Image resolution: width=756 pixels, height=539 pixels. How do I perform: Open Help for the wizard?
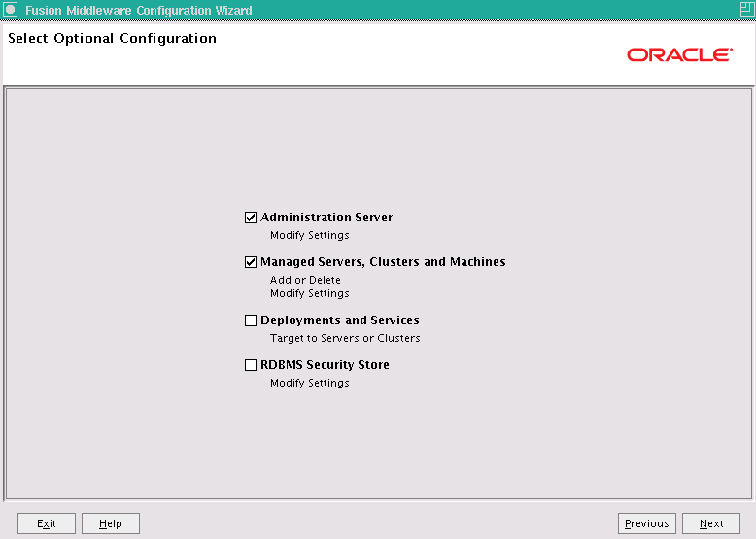[111, 523]
